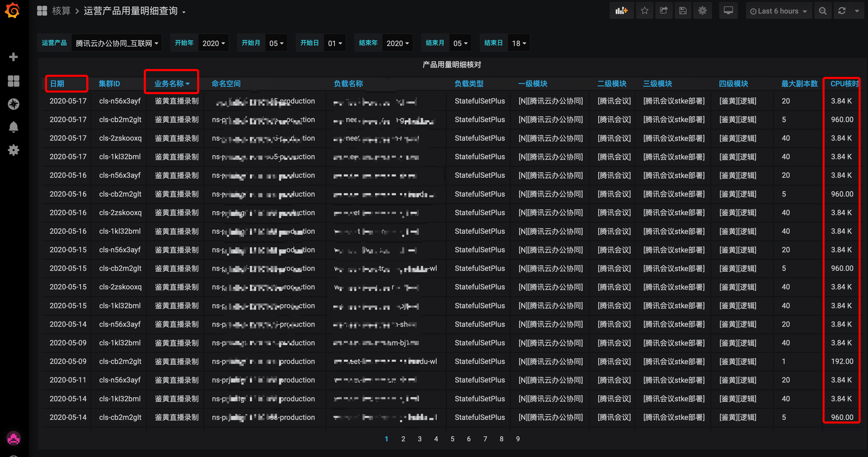Open the 开始月 05 dropdown
Viewport: 868px width, 457px height.
coord(276,43)
